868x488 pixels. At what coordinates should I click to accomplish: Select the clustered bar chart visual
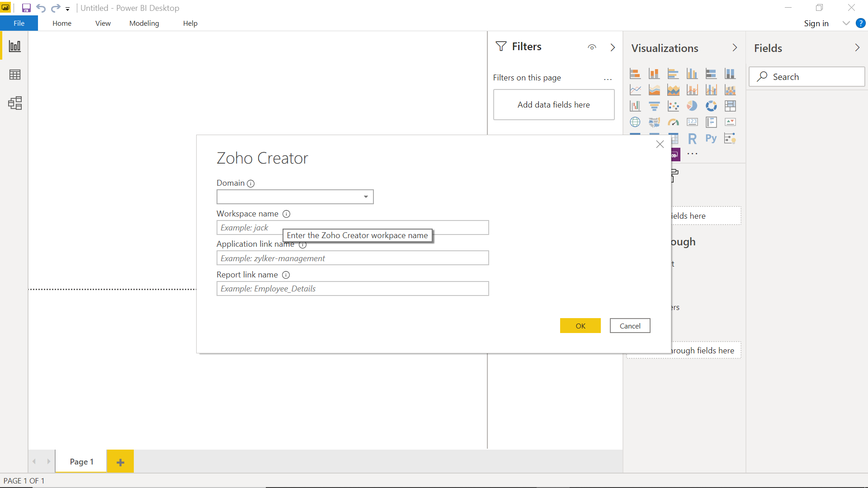point(673,74)
